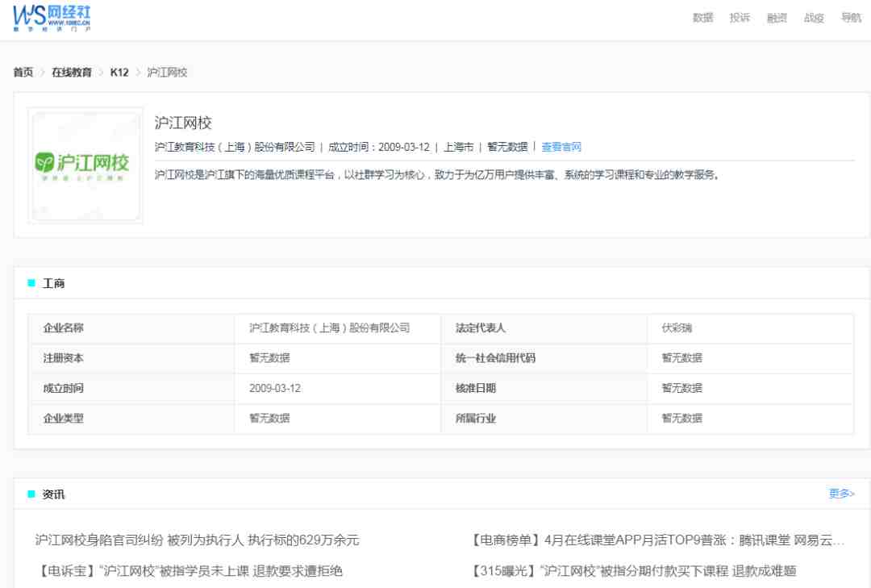The height and width of the screenshot is (588, 871).
Task: Open the 更多> link in 资讯
Action: 841,494
